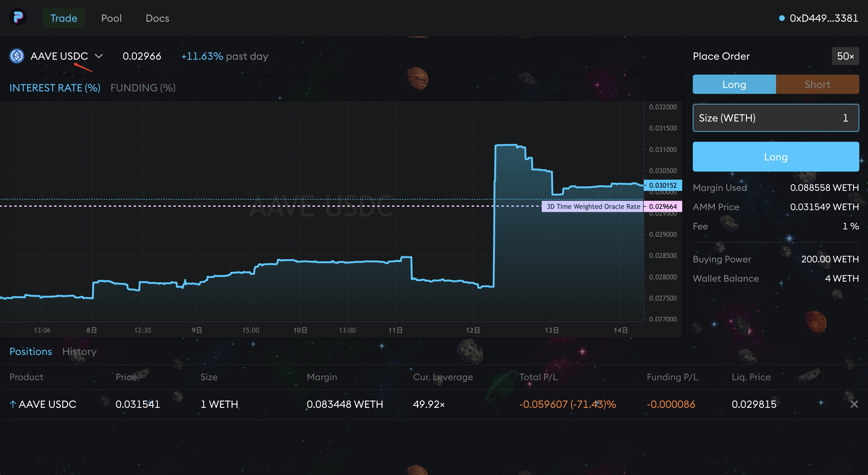Switch to the Pool page
The image size is (868, 475).
point(111,18)
